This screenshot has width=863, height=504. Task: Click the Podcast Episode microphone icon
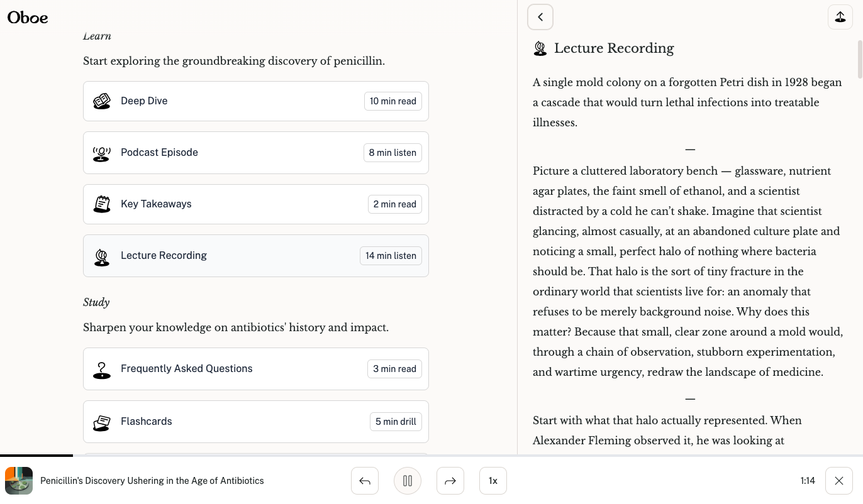pyautogui.click(x=102, y=153)
